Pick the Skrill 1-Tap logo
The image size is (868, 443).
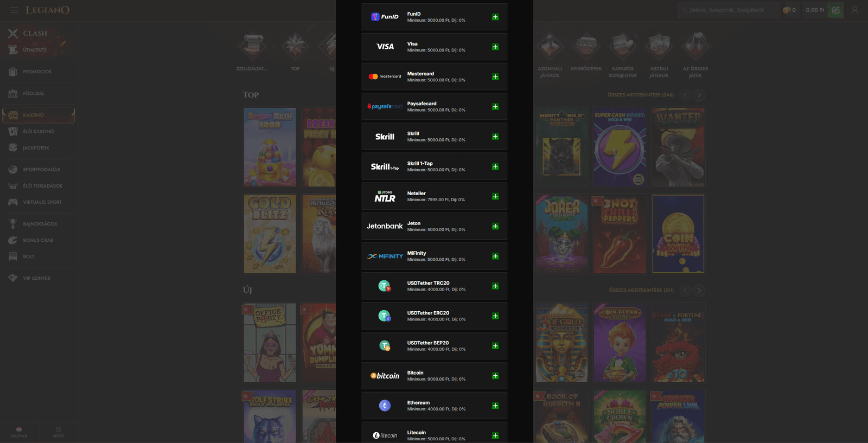pos(385,166)
